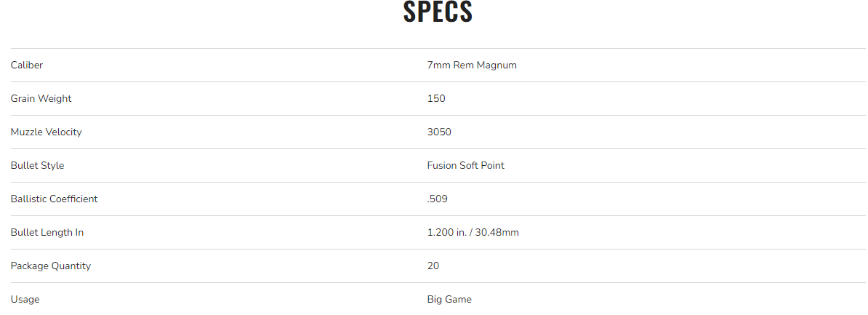Image resolution: width=868 pixels, height=315 pixels.
Task: Click the "30.48mm" metric bullet length
Action: point(498,233)
